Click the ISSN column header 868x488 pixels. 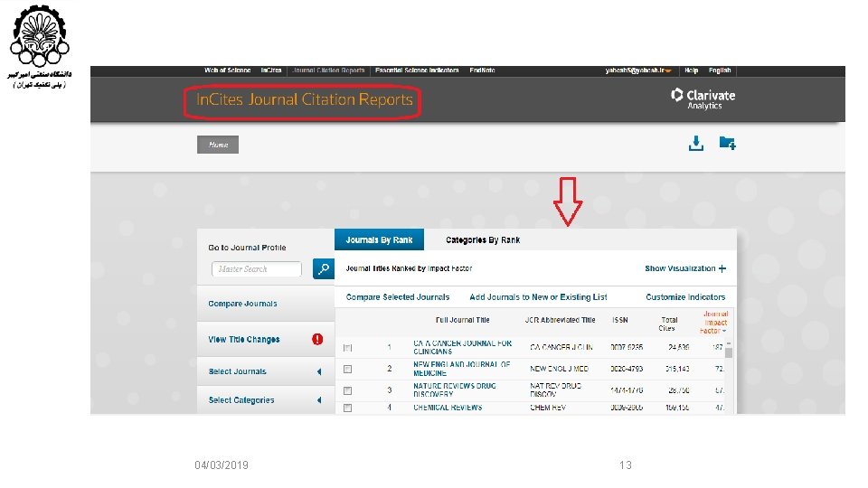tap(620, 320)
